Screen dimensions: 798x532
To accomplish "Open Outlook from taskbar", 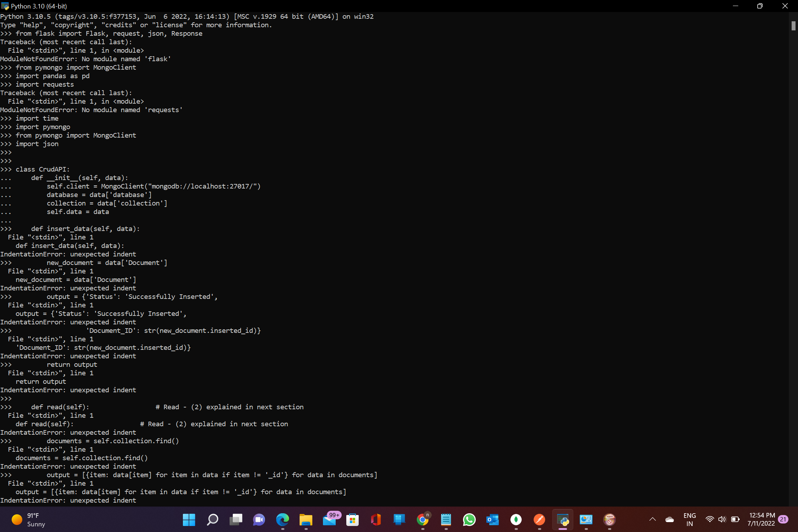I will point(492,520).
